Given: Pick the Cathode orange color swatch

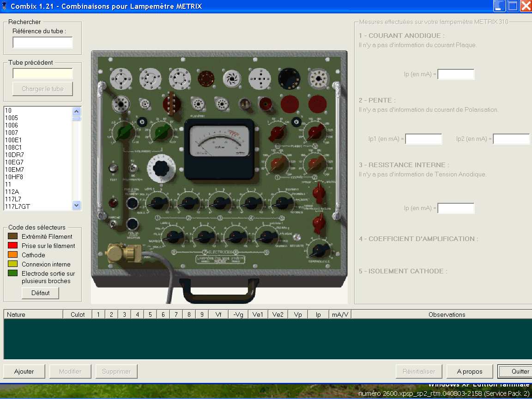Looking at the screenshot, I should pyautogui.click(x=12, y=254).
